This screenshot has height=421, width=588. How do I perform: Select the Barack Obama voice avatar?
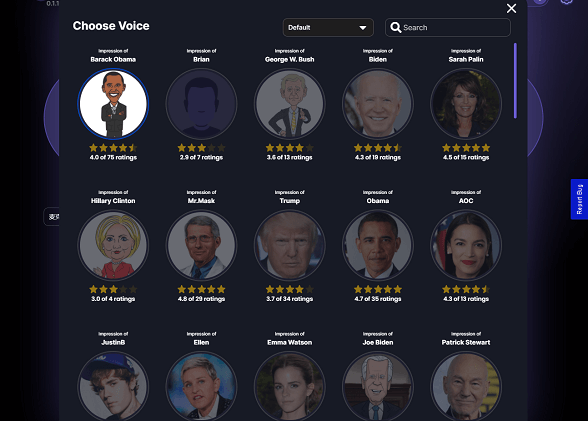point(113,104)
